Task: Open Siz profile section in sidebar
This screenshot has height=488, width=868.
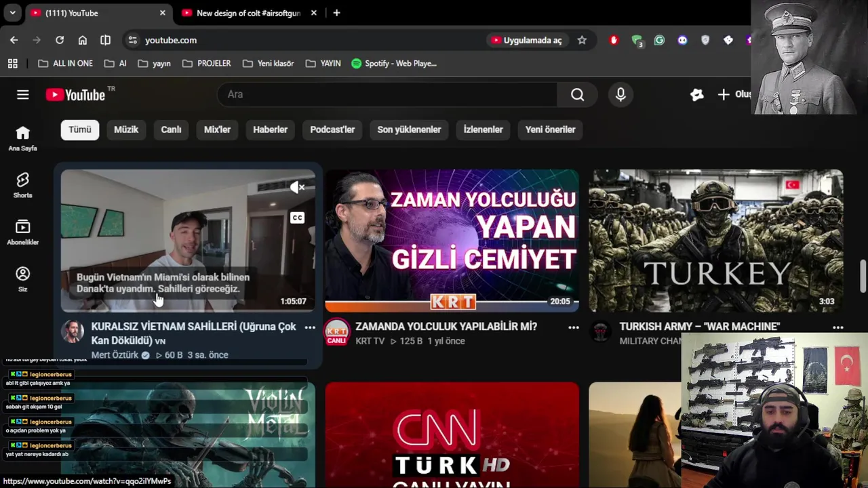Action: 22,279
